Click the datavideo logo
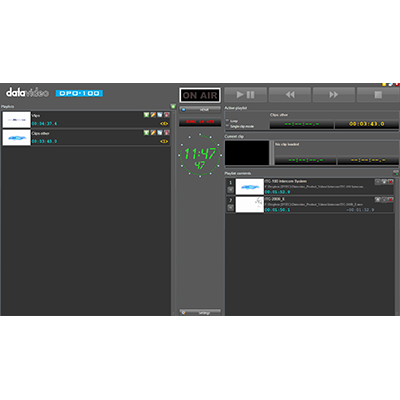The image size is (400, 400). coord(27,93)
